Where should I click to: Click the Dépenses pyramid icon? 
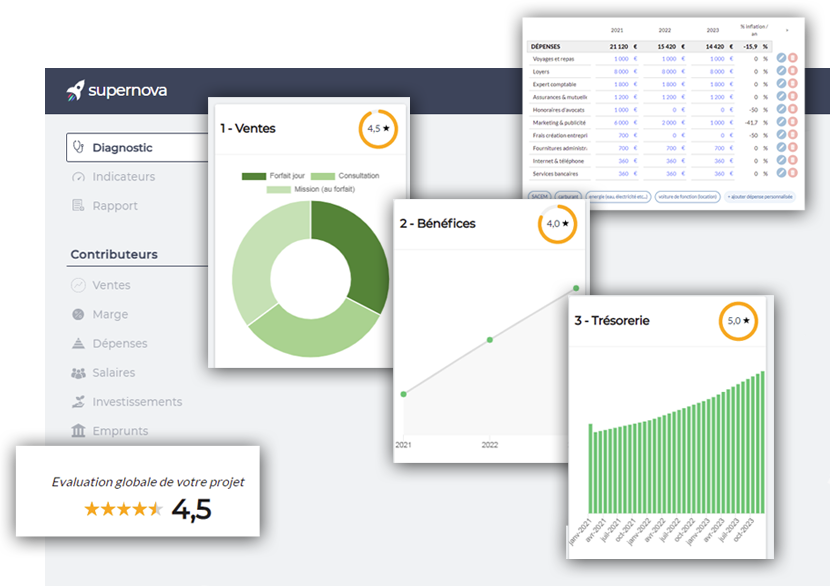click(79, 343)
